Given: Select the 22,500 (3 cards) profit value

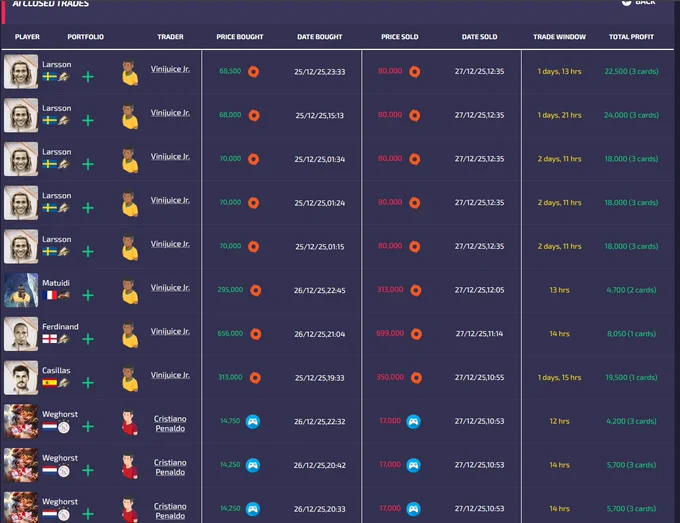Looking at the screenshot, I should (631, 72).
